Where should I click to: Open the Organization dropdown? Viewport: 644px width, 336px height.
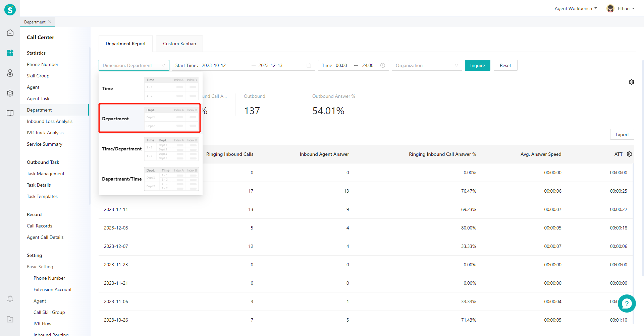427,65
